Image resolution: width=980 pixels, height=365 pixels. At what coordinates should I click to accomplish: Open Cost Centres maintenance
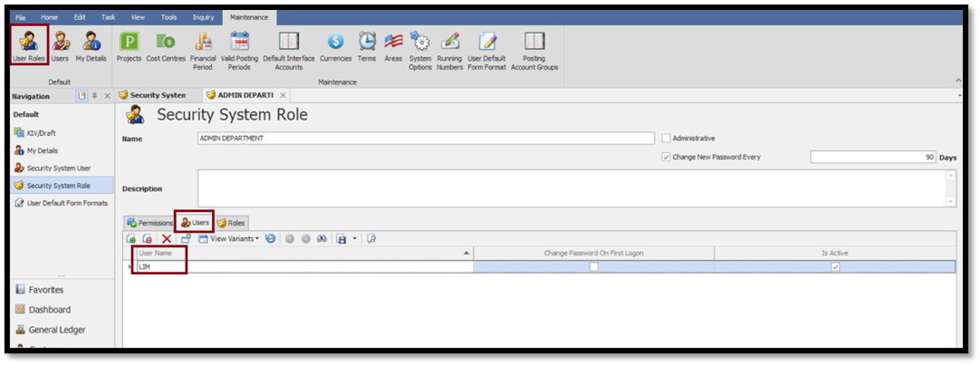click(166, 45)
